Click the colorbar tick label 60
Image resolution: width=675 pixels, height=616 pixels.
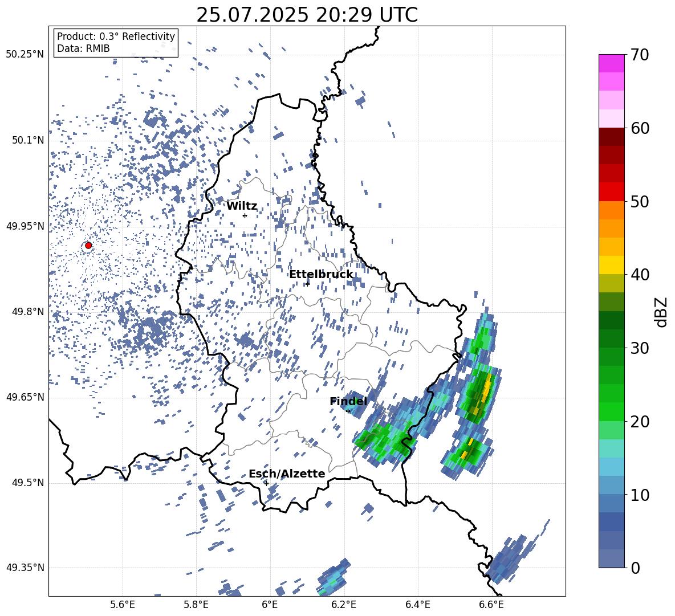[x=640, y=128]
